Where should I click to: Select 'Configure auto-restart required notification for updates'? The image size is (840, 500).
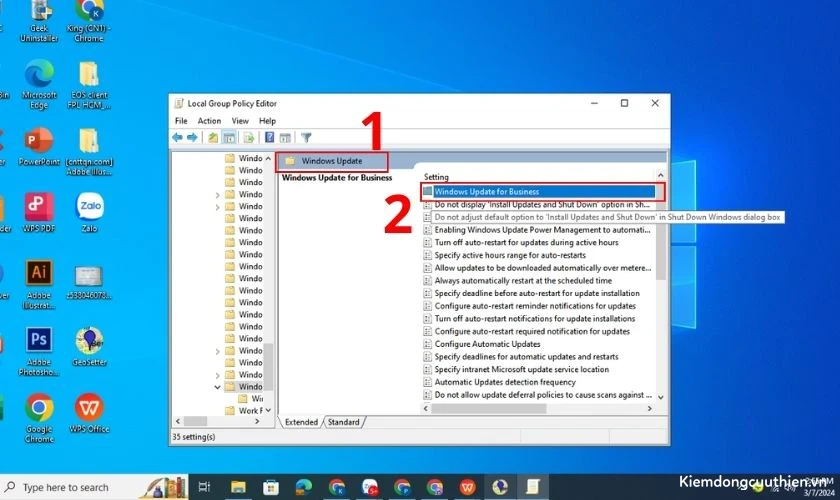pyautogui.click(x=527, y=332)
